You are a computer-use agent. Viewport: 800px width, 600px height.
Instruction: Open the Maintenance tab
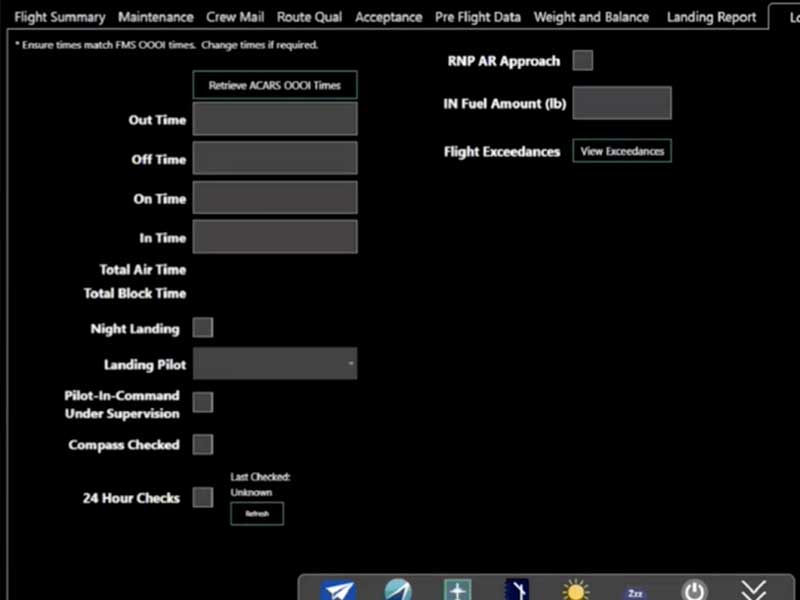tap(155, 17)
